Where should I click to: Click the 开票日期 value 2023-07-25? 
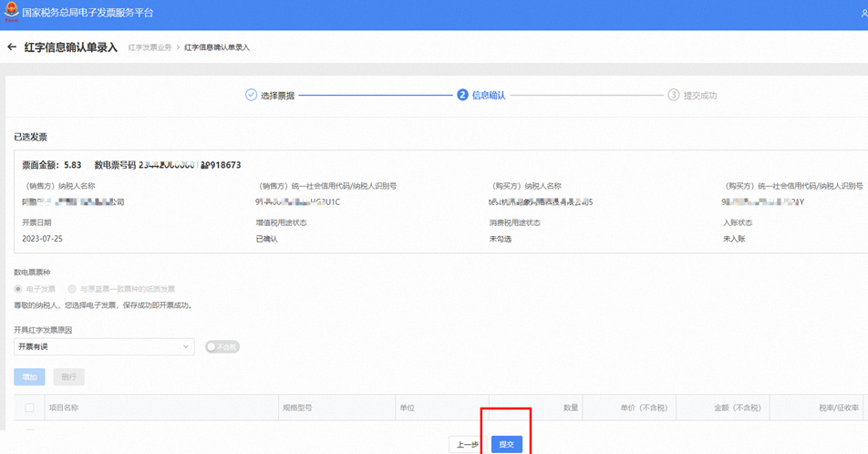(x=42, y=239)
